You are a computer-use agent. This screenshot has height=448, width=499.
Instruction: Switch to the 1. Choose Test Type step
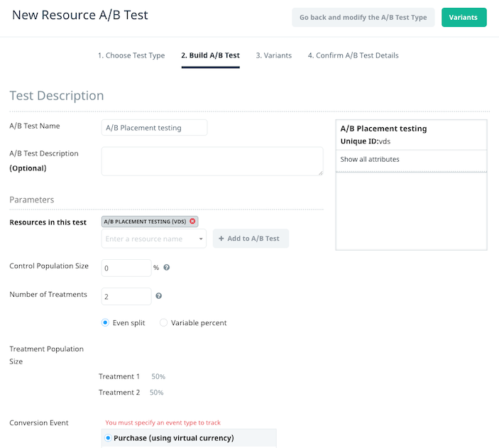tap(131, 55)
